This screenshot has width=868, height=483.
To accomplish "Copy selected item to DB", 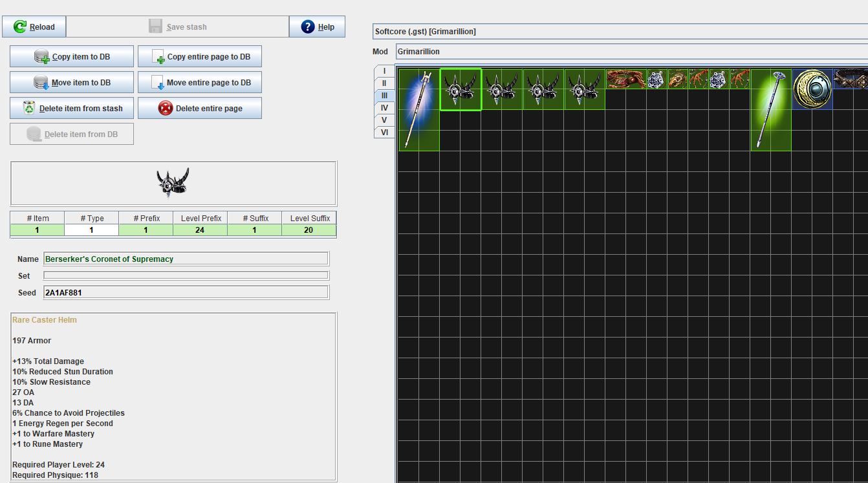I will 72,57.
